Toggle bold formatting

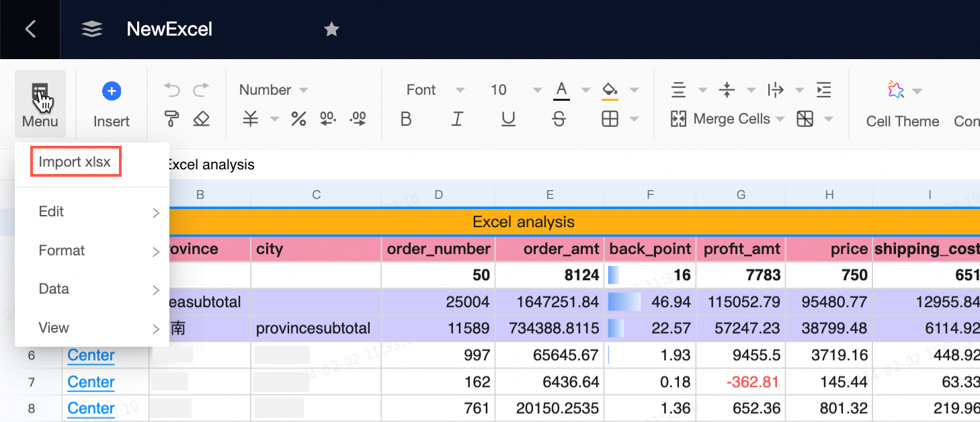point(406,119)
